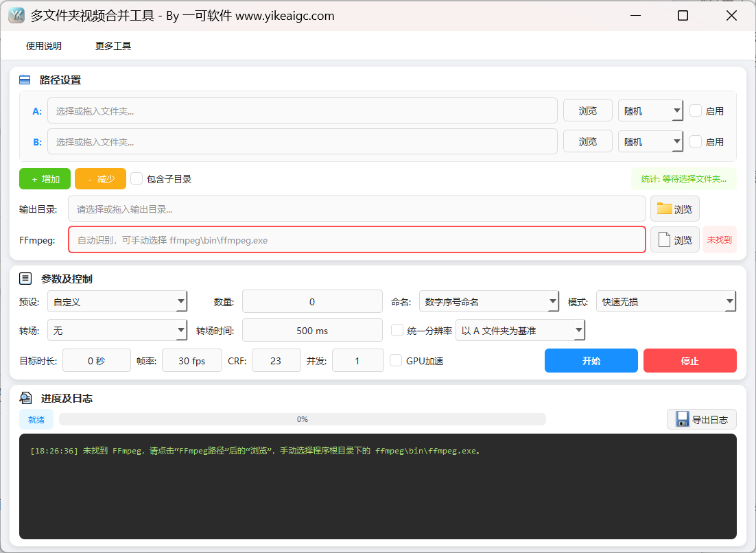Maximize the window
The height and width of the screenshot is (553, 756).
[x=683, y=15]
